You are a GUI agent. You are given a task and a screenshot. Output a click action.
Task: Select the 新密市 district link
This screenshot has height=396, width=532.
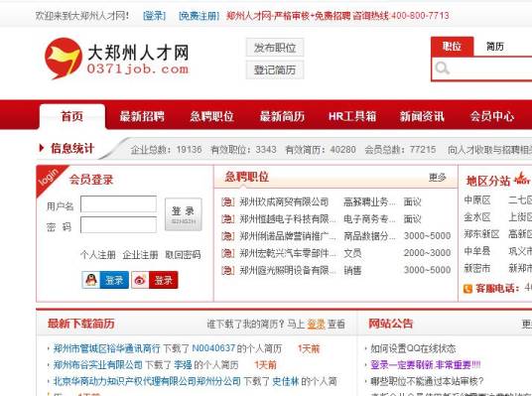point(477,268)
